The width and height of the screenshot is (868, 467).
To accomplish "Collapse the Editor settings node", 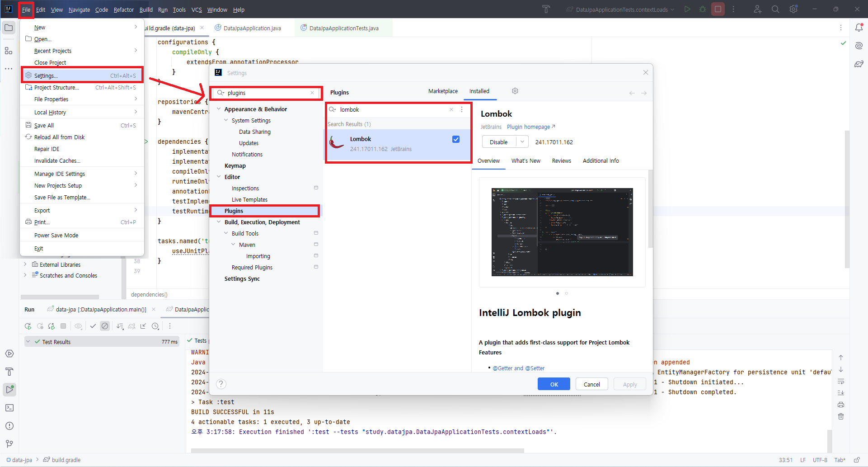I will 219,177.
